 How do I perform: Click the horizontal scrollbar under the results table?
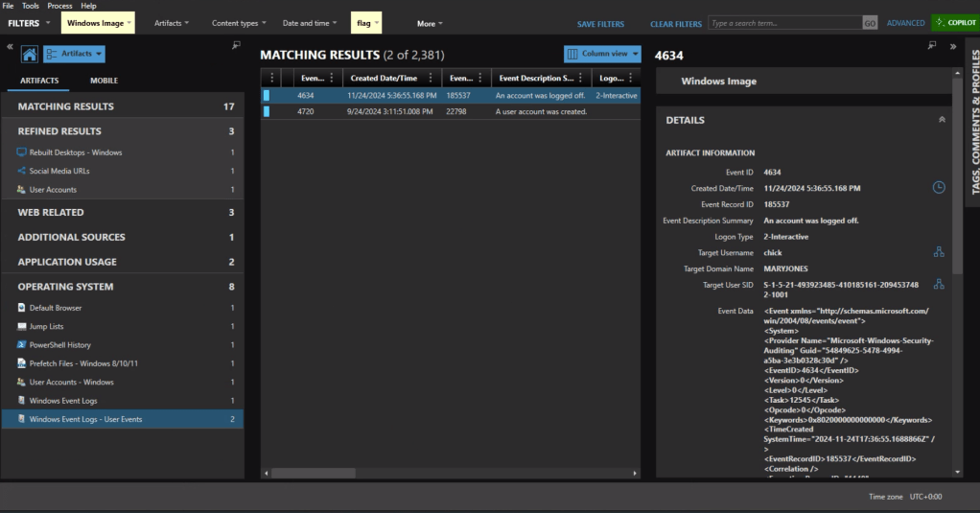coord(451,473)
